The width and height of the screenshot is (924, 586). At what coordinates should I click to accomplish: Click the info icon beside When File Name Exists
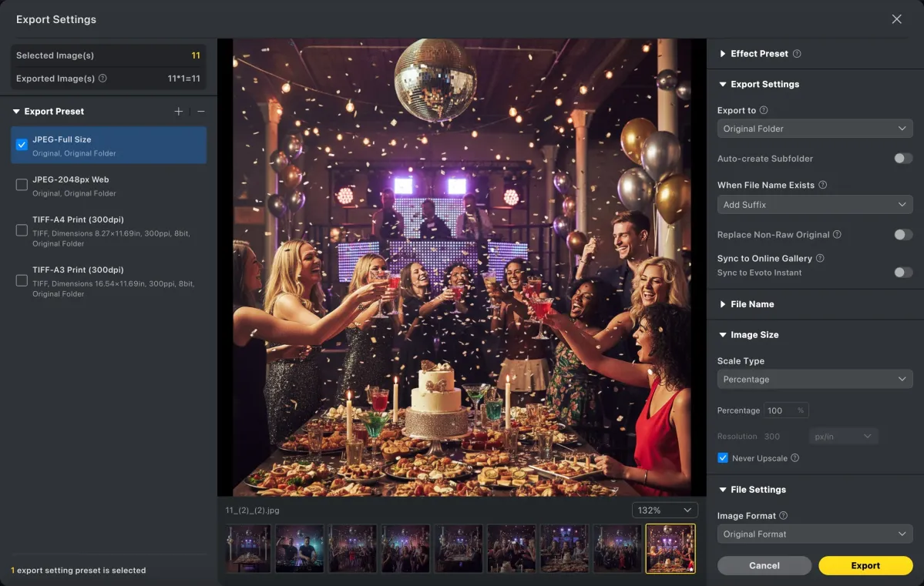(822, 185)
